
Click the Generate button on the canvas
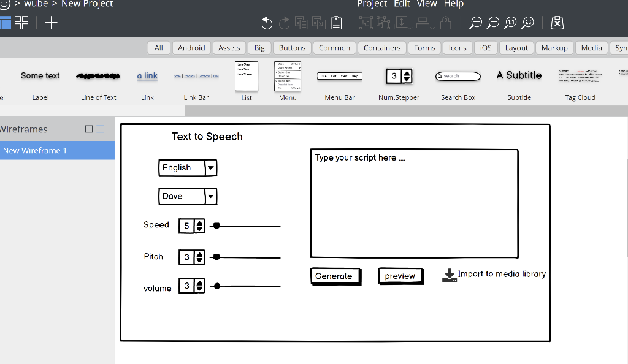pyautogui.click(x=334, y=276)
